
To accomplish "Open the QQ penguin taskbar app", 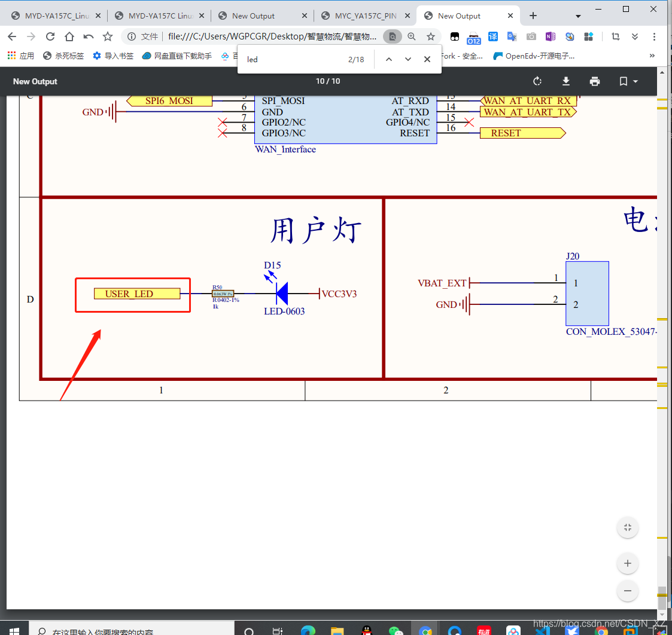I will click(366, 630).
